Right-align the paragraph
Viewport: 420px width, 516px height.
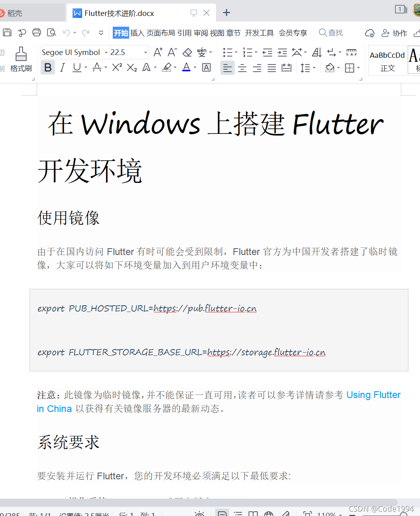[257, 68]
